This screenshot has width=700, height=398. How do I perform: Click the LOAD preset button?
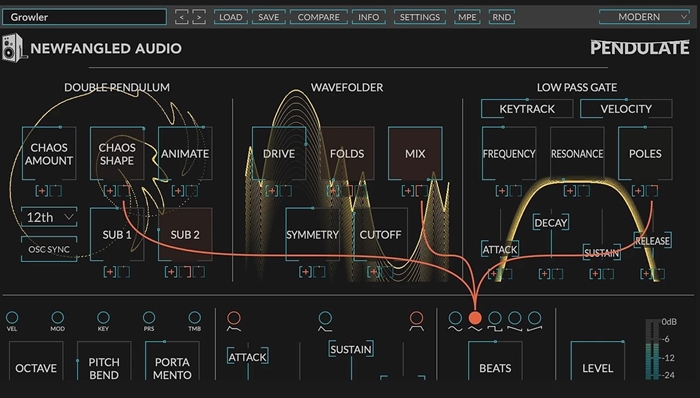click(230, 17)
